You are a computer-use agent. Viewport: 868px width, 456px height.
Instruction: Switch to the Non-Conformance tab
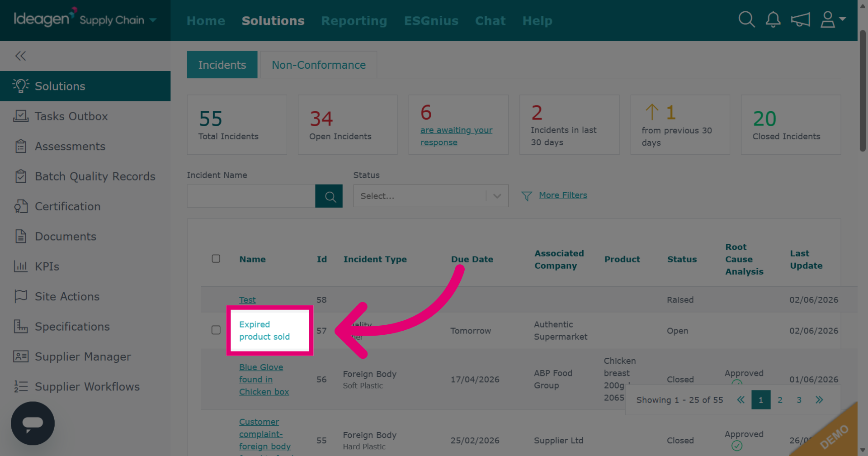(319, 65)
